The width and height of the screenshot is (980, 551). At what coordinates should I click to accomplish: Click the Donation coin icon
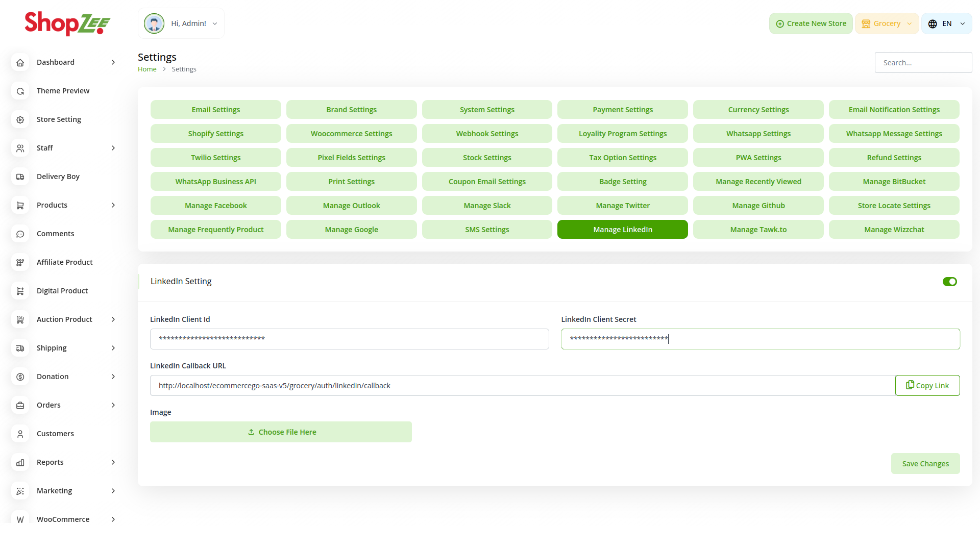(20, 377)
